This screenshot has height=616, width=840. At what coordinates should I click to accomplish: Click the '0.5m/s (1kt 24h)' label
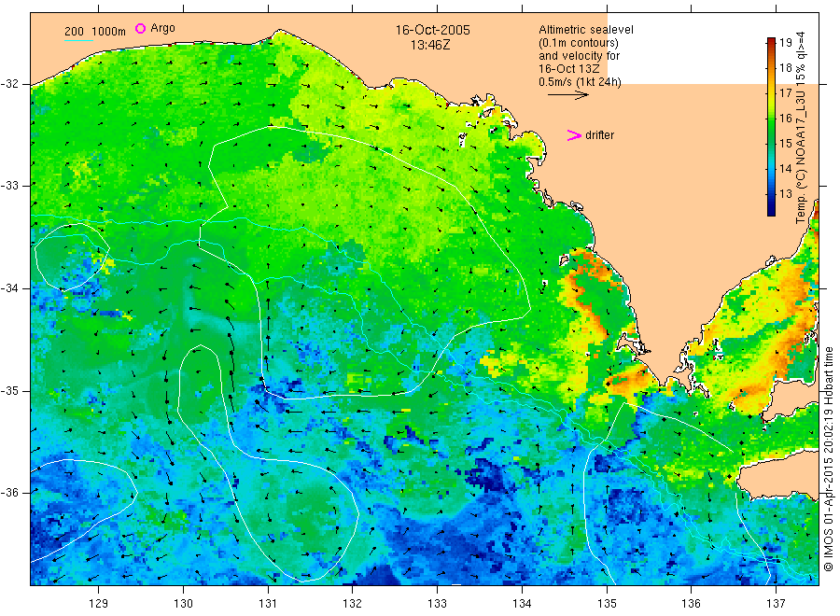coord(580,82)
